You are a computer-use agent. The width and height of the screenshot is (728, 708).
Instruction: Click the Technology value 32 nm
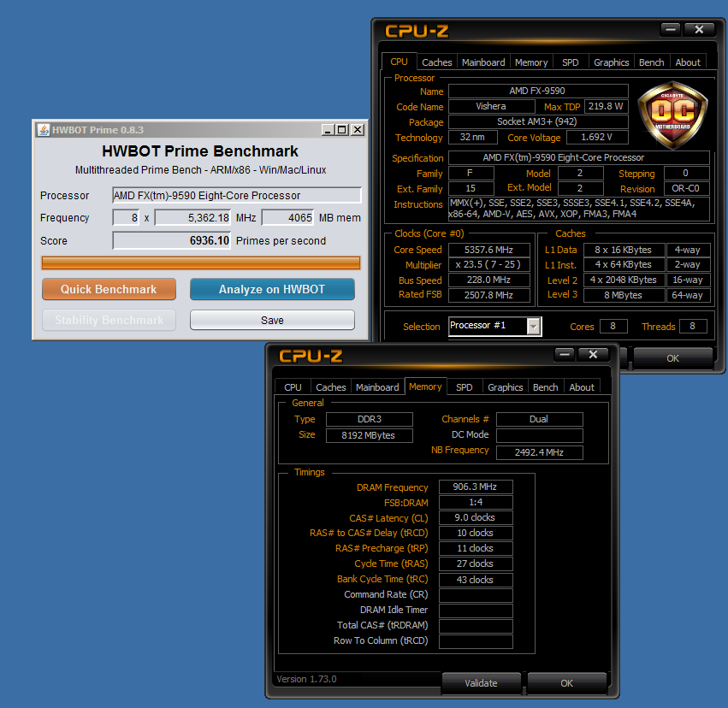point(472,138)
